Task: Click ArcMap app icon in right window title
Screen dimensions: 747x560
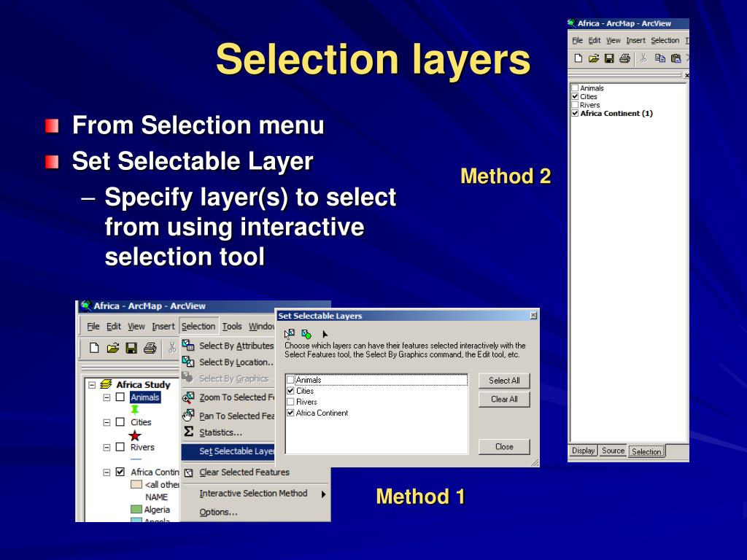Action: (572, 23)
